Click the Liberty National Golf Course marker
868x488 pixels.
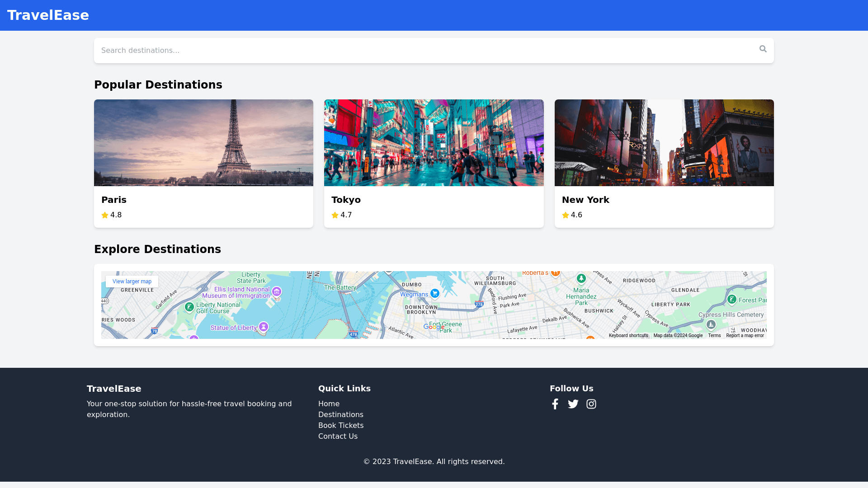coord(189,307)
